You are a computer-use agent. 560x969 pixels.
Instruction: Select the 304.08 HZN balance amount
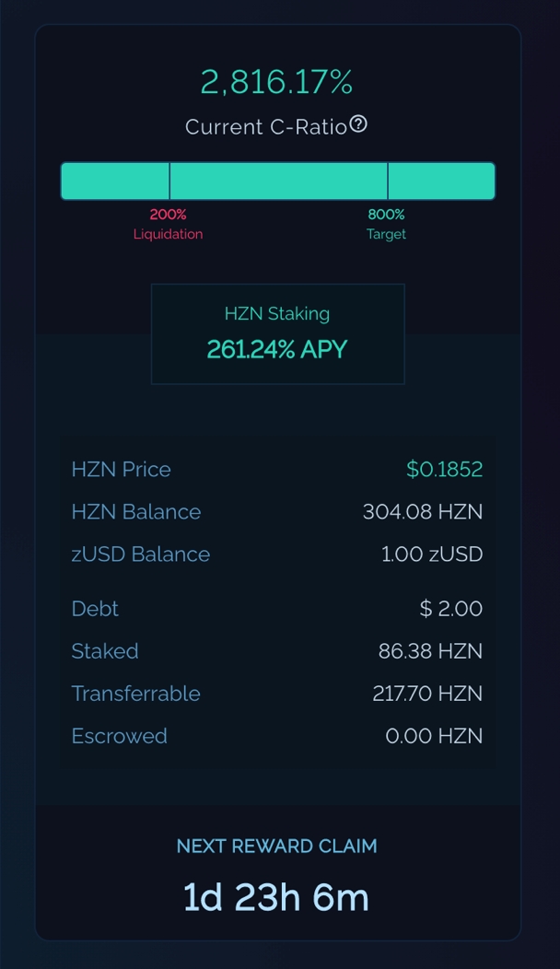(422, 511)
